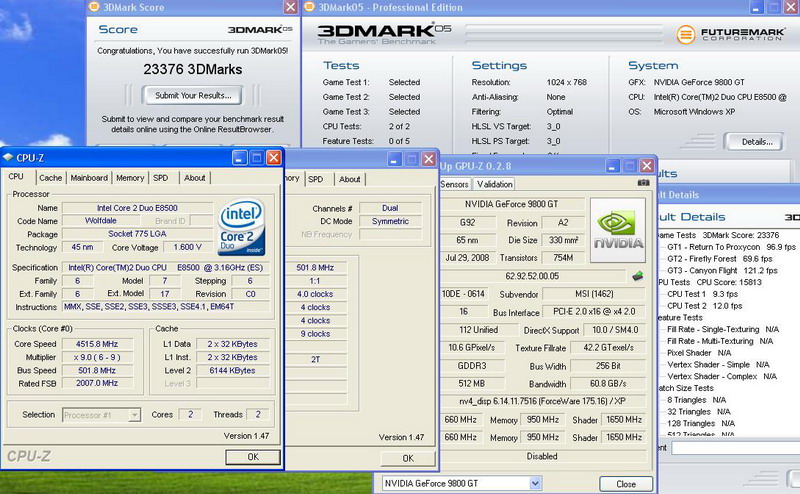The image size is (800, 494).
Task: Click the 3DMark Score window title icon
Action: coord(94,7)
